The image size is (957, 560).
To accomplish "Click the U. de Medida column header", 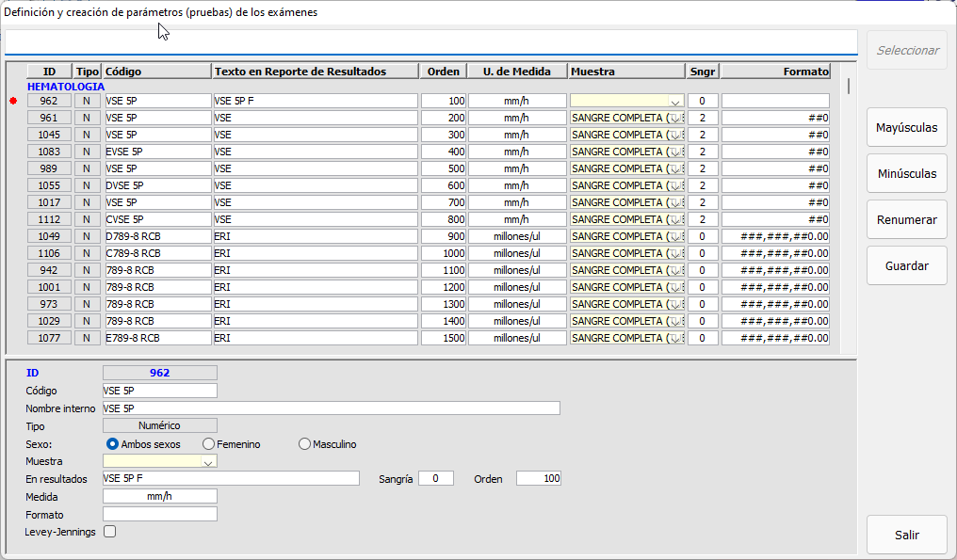I will (517, 72).
